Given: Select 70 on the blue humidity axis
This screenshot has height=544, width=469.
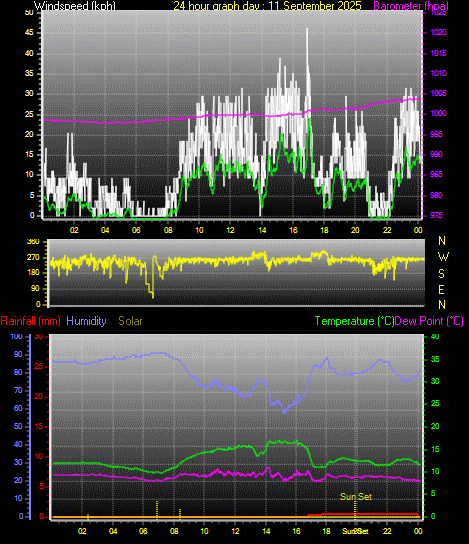Looking at the screenshot, I should click(18, 390).
